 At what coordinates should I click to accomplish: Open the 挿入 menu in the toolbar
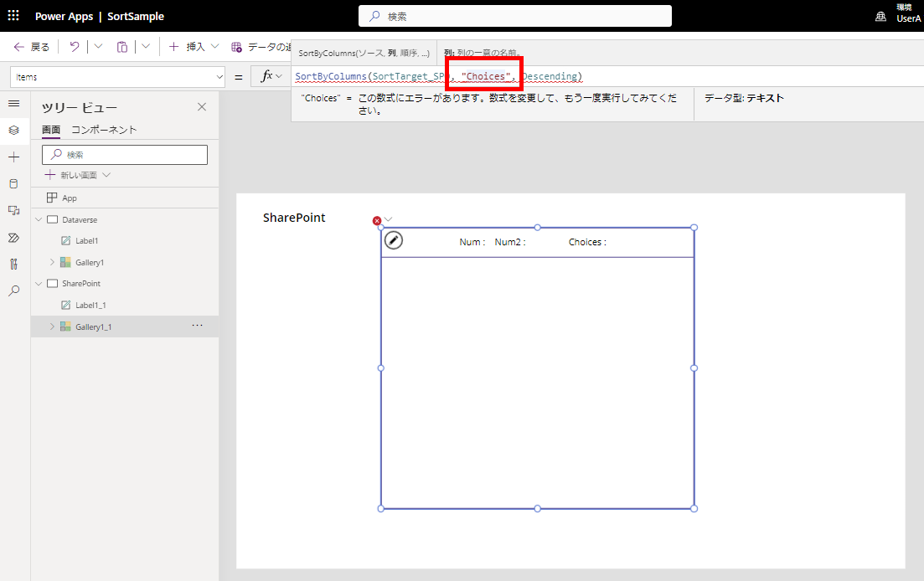(193, 46)
